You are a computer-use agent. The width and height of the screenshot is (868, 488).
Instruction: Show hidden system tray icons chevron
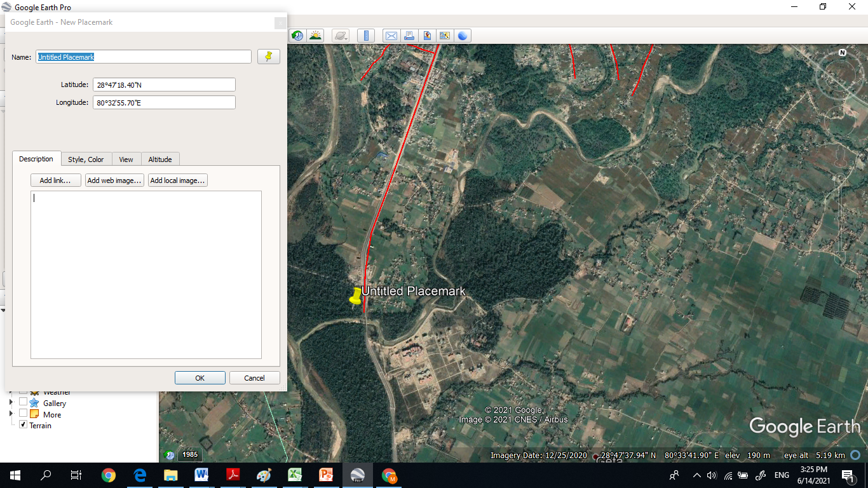tap(697, 475)
